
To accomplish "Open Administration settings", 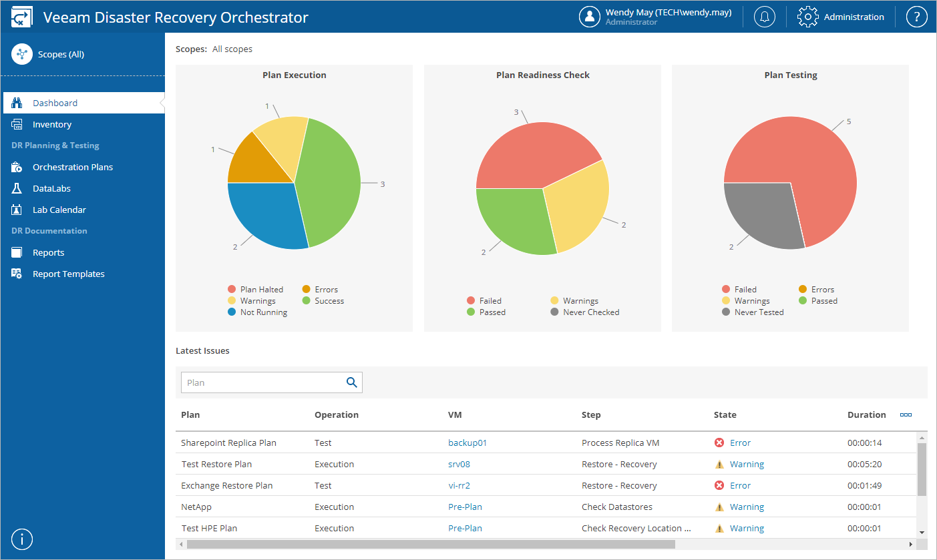I will coord(854,17).
